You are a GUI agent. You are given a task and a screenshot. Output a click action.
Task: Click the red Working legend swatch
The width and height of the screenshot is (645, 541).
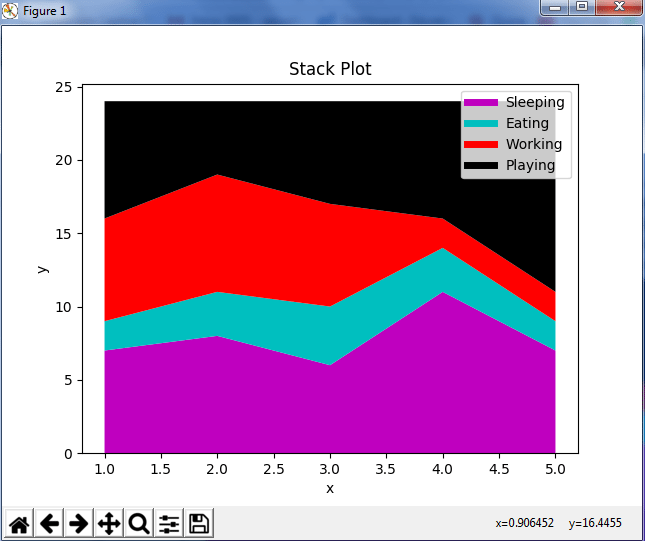(481, 144)
